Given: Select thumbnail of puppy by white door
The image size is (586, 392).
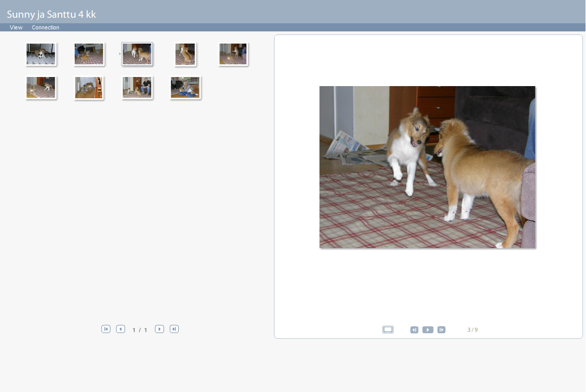Looking at the screenshot, I should [89, 88].
